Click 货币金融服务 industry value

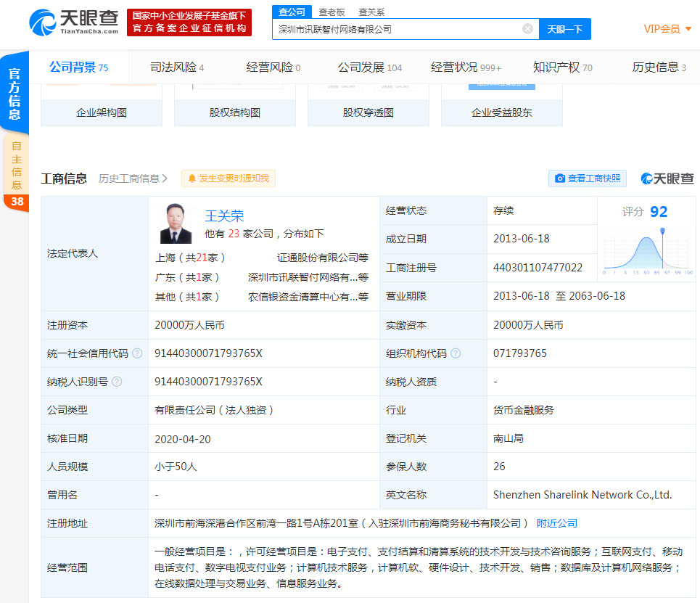point(523,410)
